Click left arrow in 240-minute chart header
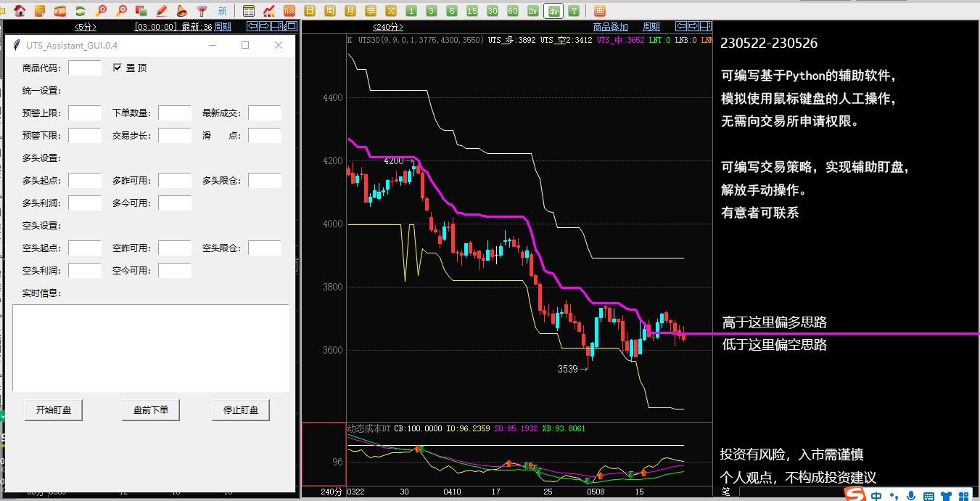This screenshot has width=980, height=501. 681,27
